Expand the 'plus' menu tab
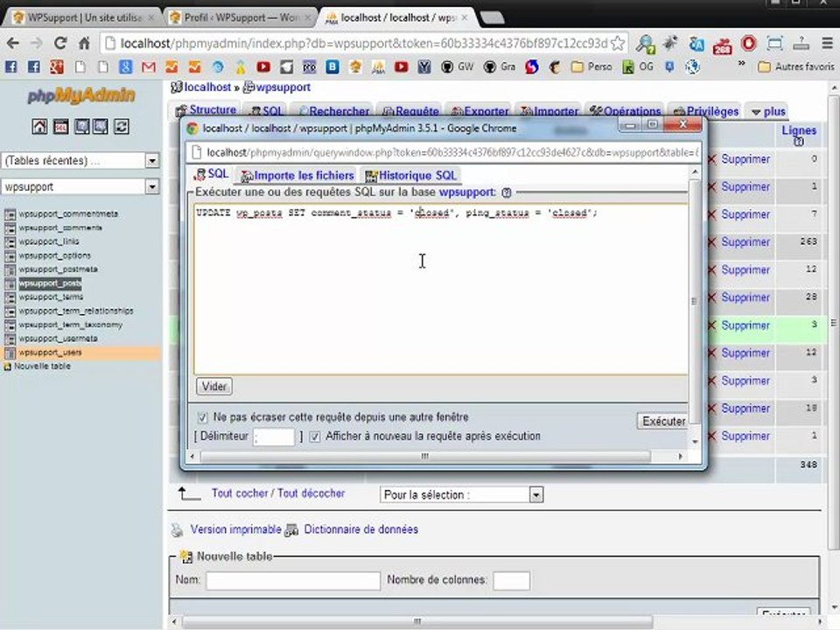Image resolution: width=840 pixels, height=630 pixels. click(x=768, y=111)
